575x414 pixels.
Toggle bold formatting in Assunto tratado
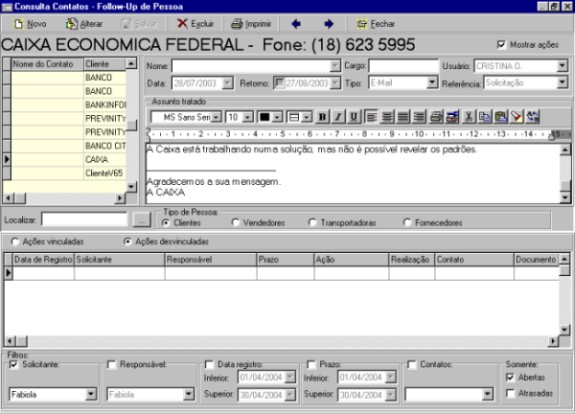pos(322,117)
